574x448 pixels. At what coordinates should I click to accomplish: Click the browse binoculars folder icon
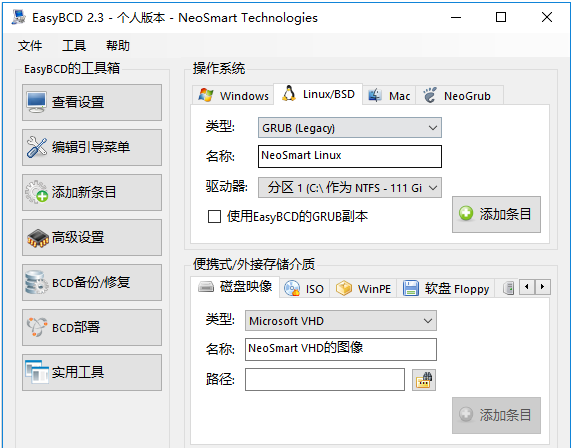point(424,380)
